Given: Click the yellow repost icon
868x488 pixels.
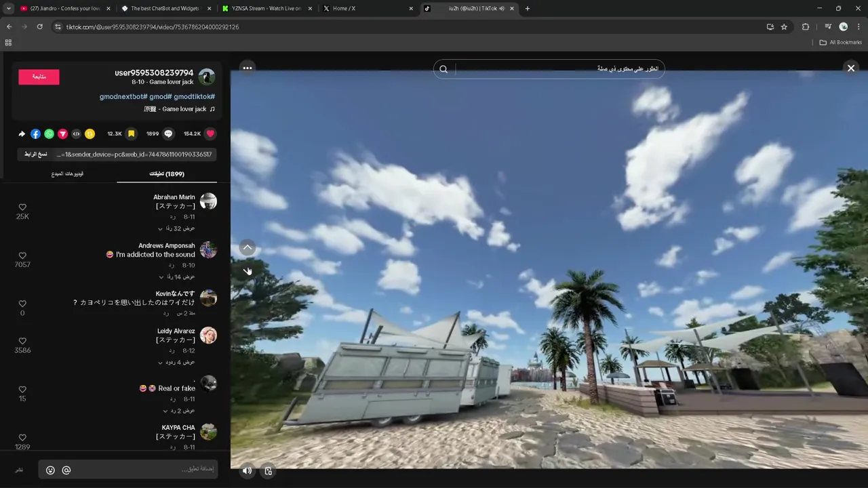Looking at the screenshot, I should (x=90, y=134).
